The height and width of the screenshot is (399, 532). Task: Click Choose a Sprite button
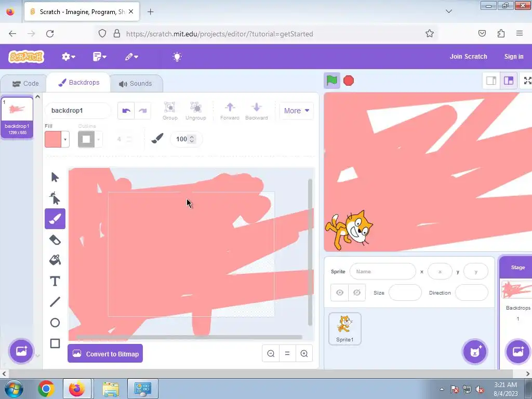click(475, 352)
